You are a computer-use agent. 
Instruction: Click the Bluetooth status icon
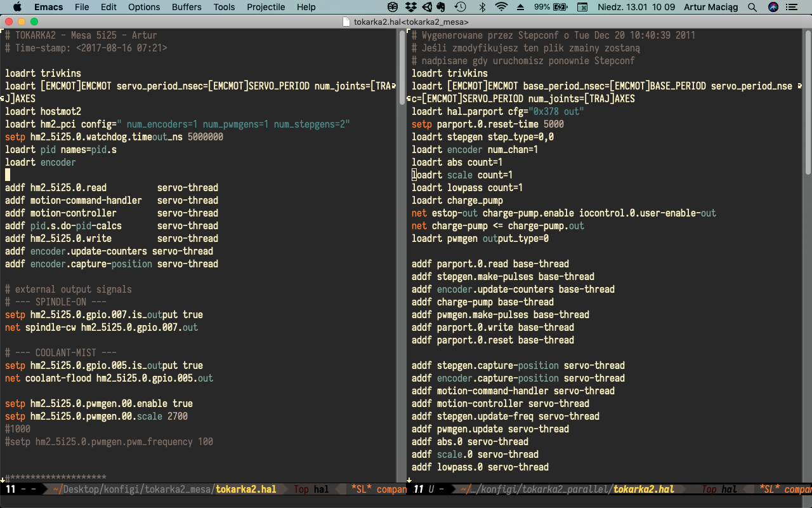[482, 7]
